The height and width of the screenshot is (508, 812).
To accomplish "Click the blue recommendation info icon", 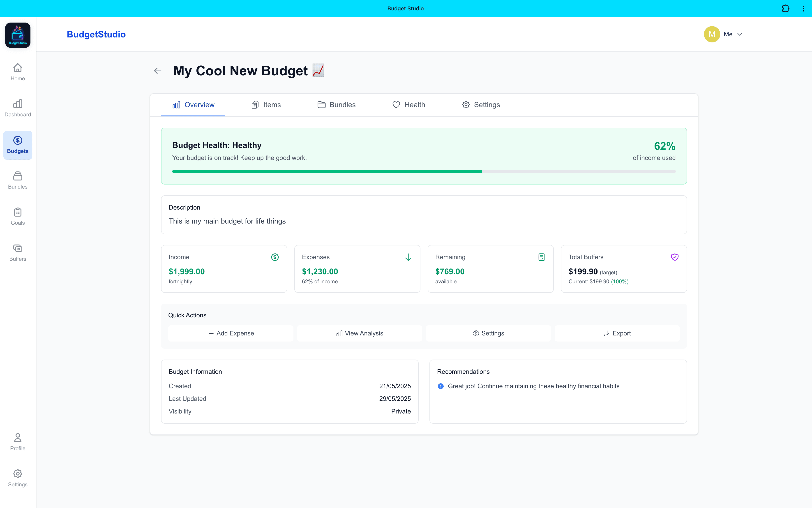I will [441, 386].
